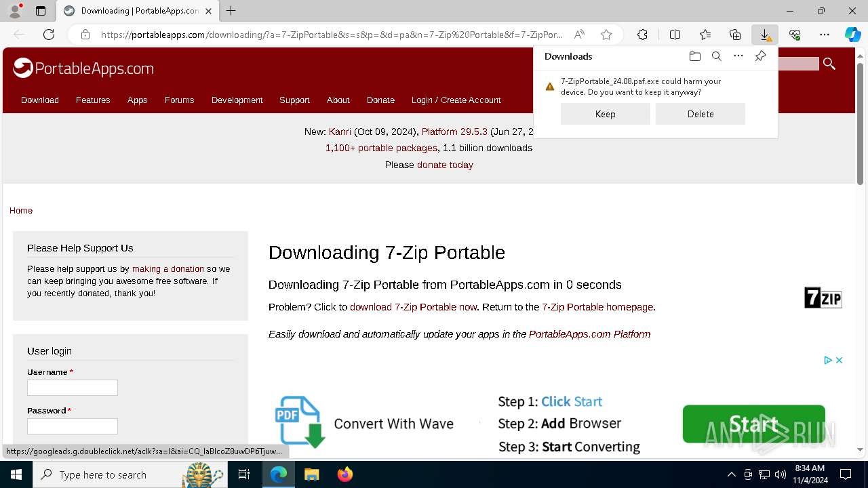This screenshot has width=868, height=488.
Task: Toggle split screen view
Action: click(675, 35)
